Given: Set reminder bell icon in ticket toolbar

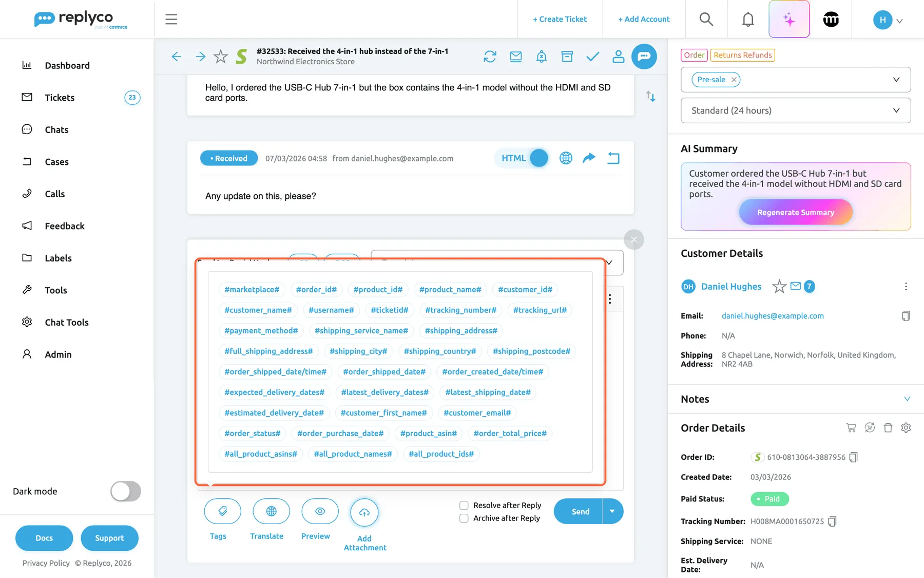Looking at the screenshot, I should [x=541, y=57].
